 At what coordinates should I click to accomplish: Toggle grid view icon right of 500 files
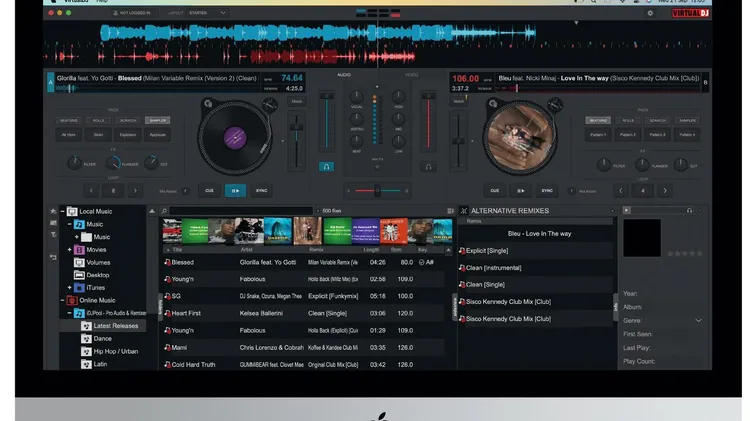450,210
